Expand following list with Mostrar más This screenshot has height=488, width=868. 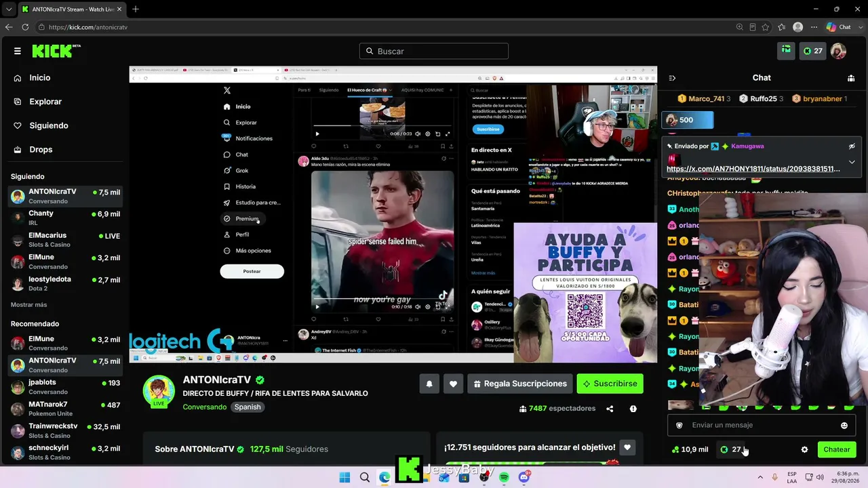pyautogui.click(x=29, y=305)
